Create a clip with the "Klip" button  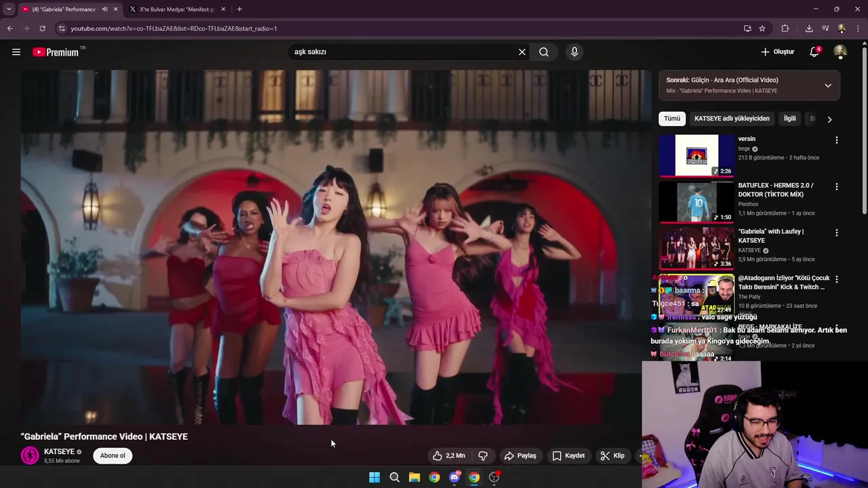612,455
